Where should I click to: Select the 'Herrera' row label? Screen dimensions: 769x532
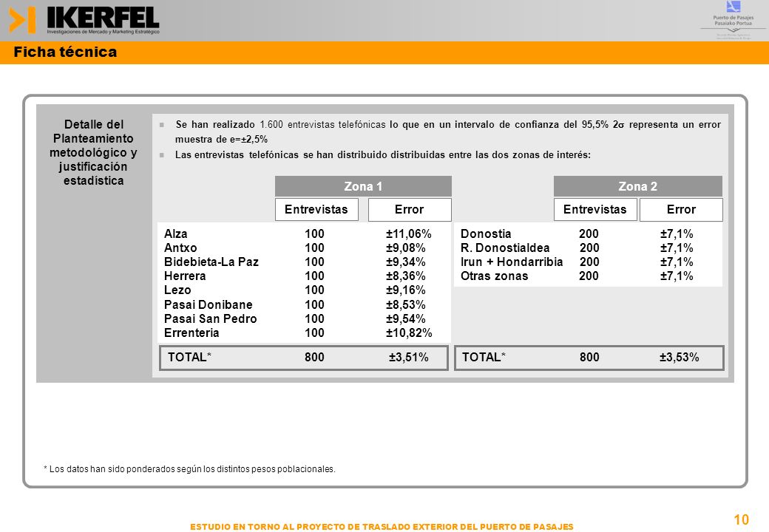point(185,276)
